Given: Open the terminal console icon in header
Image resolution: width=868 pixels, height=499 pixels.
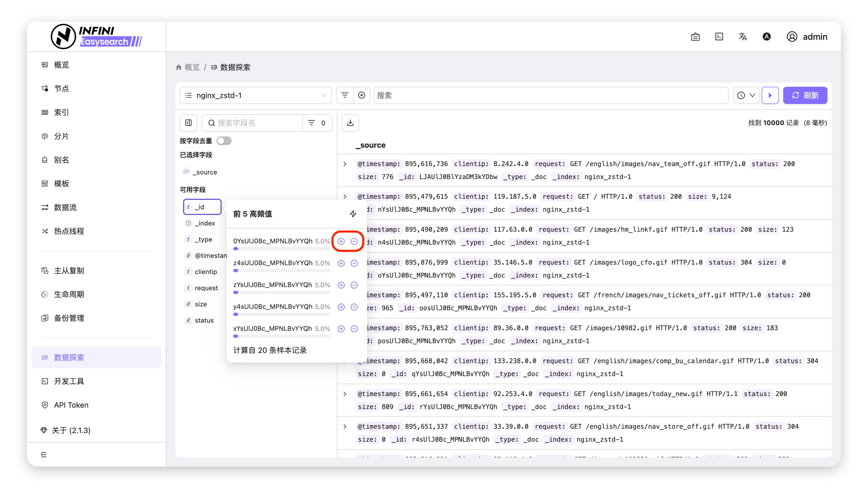Looking at the screenshot, I should pyautogui.click(x=719, y=37).
